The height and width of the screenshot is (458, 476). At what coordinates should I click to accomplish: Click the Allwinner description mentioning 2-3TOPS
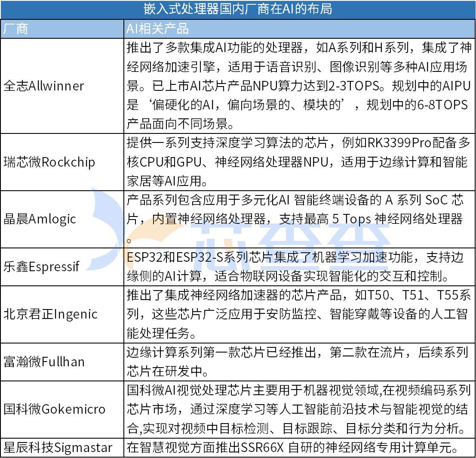click(x=299, y=86)
